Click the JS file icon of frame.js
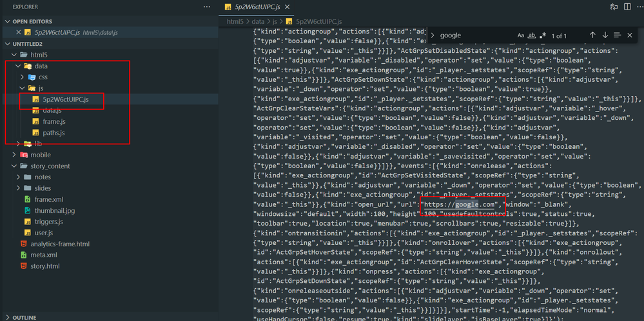The height and width of the screenshot is (321, 644). click(35, 122)
